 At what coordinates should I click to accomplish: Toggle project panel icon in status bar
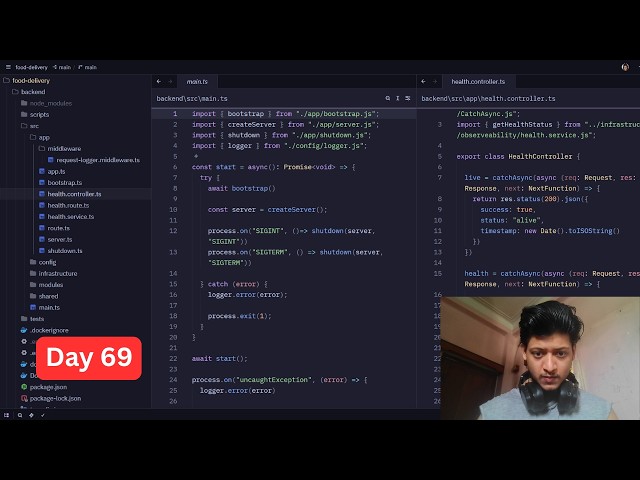tap(7, 415)
